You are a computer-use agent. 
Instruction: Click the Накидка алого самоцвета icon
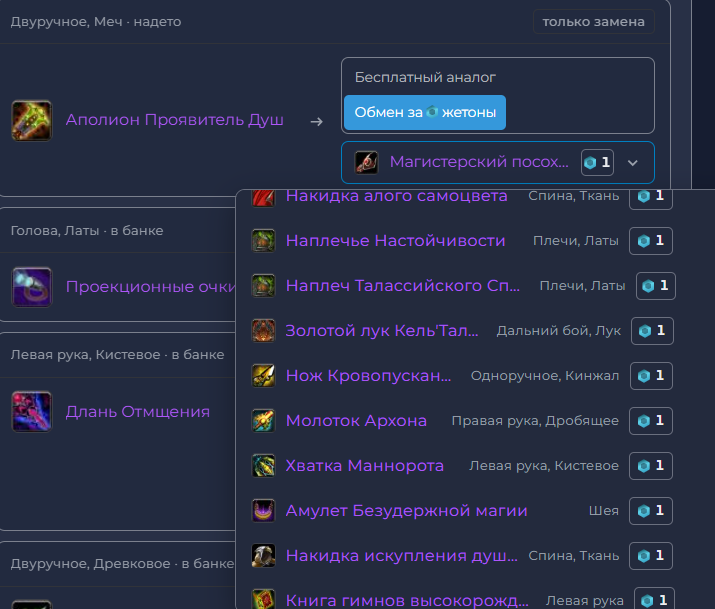pos(264,198)
